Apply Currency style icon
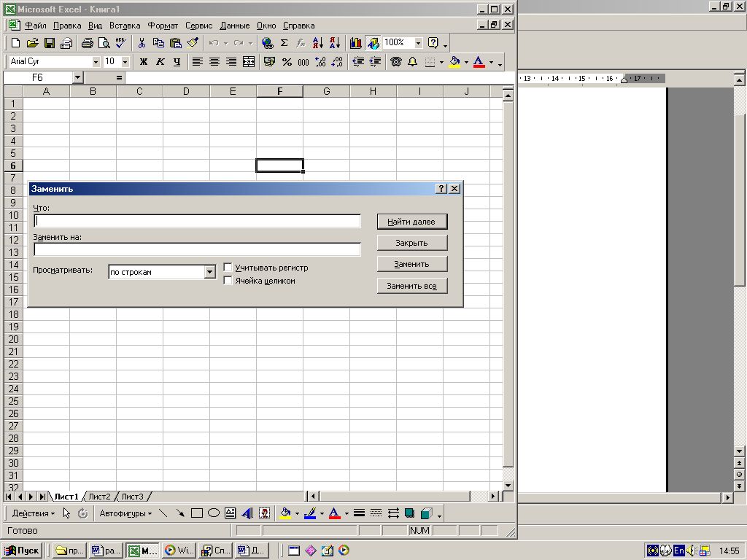The height and width of the screenshot is (560, 747). coord(269,61)
